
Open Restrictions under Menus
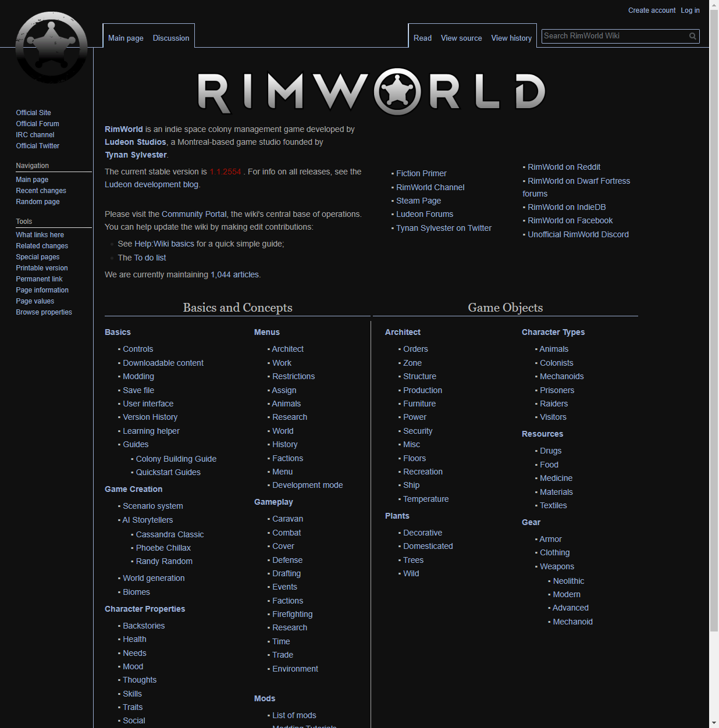pyautogui.click(x=293, y=376)
